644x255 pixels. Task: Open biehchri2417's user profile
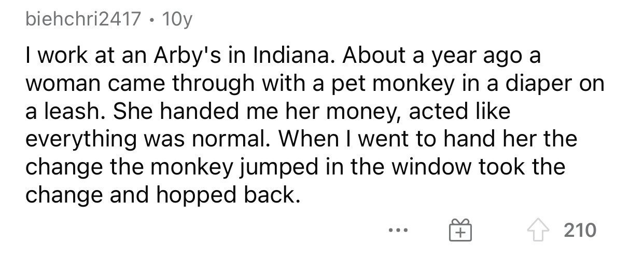pyautogui.click(x=84, y=20)
